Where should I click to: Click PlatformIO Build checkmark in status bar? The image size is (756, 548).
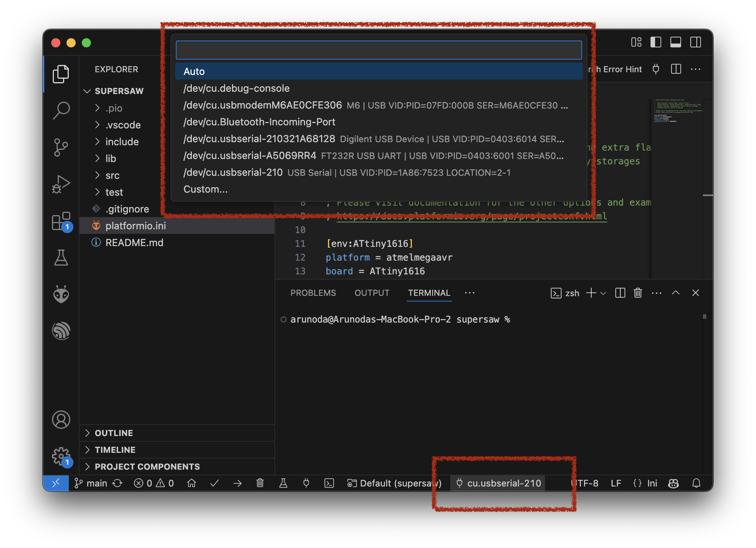pos(214,483)
